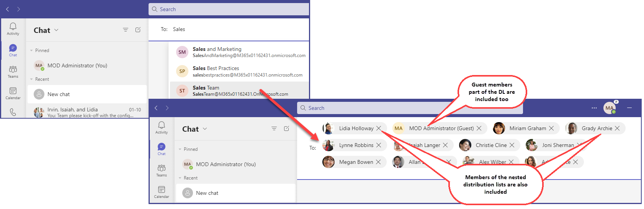Screen dimensions: 644x209
Task: Open Teams in the sidebar of the Sales suggestions window
Action: tap(13, 72)
